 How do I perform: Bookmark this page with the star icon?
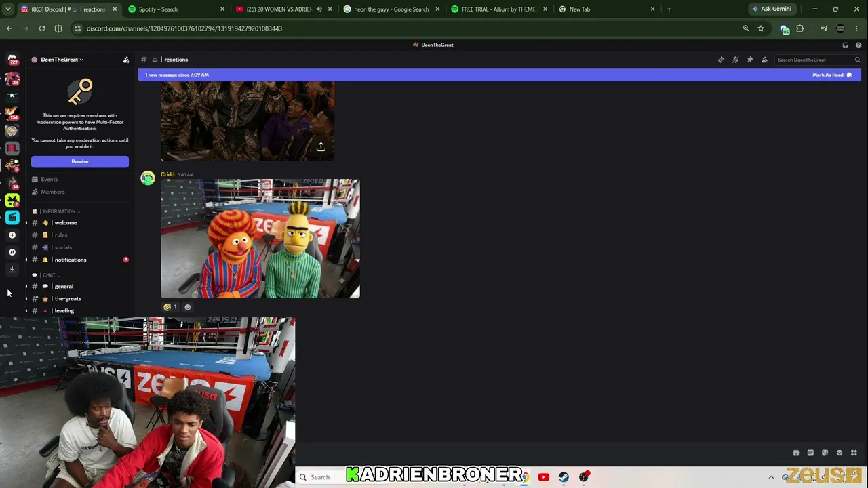[761, 28]
